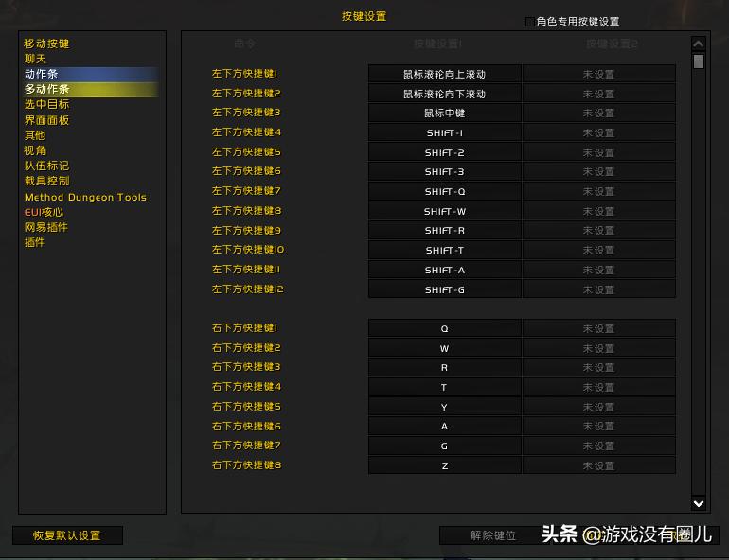The image size is (729, 560).
Task: Set second binding for 左下方快捷键1
Action: point(598,74)
